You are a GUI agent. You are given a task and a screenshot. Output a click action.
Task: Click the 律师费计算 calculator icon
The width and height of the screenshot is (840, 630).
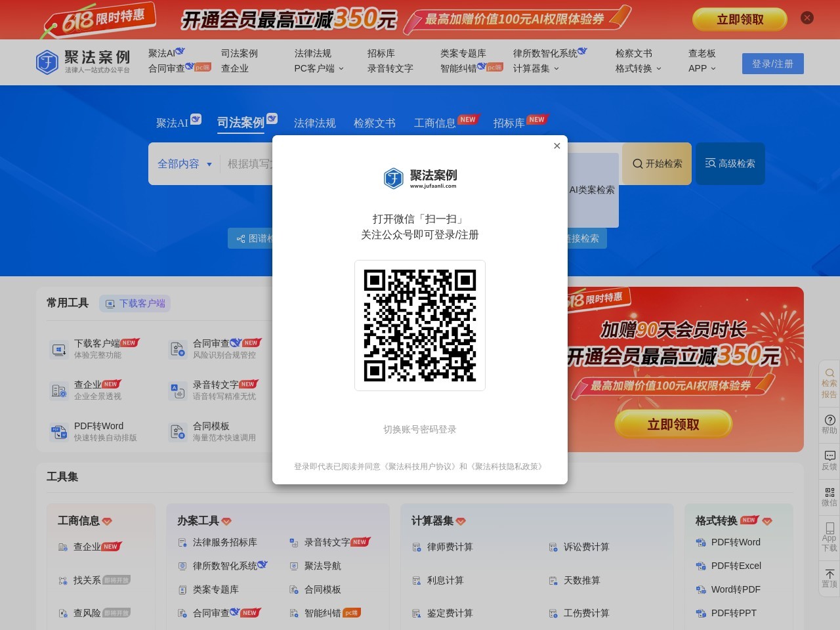tap(417, 547)
